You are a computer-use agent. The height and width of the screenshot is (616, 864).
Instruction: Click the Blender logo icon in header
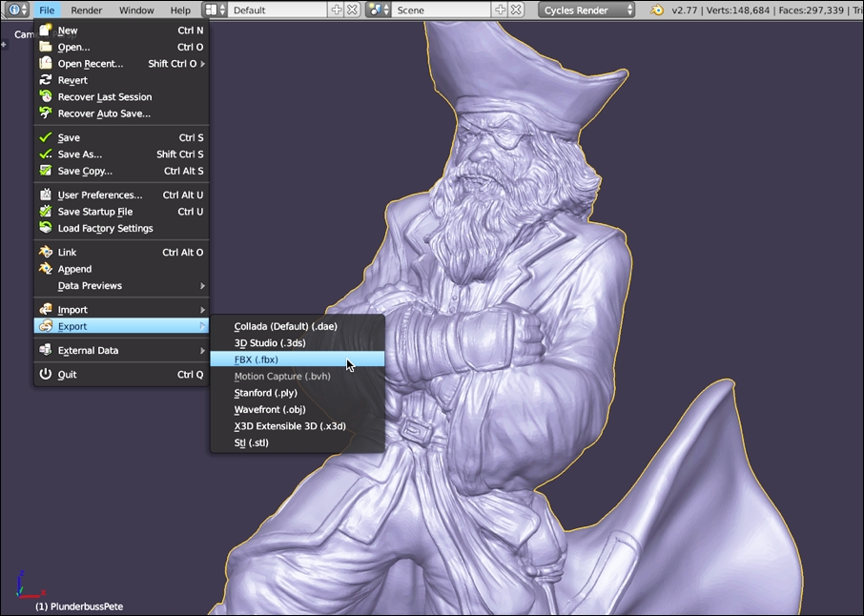pyautogui.click(x=657, y=10)
